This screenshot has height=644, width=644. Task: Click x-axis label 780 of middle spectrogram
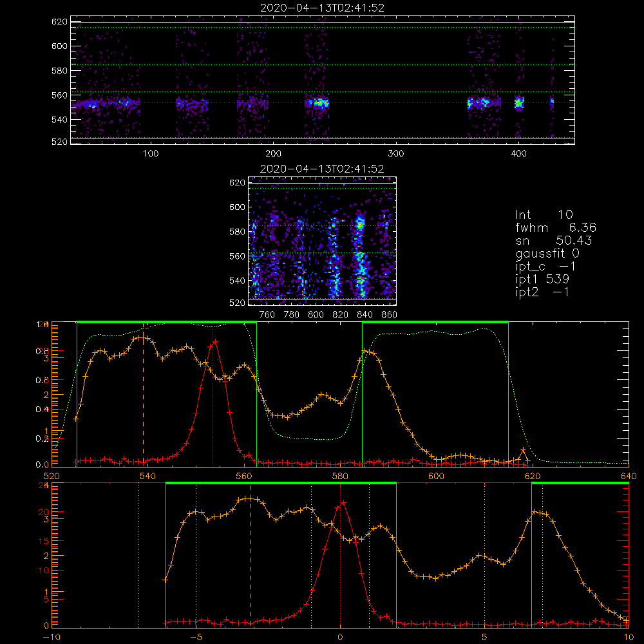(x=292, y=315)
